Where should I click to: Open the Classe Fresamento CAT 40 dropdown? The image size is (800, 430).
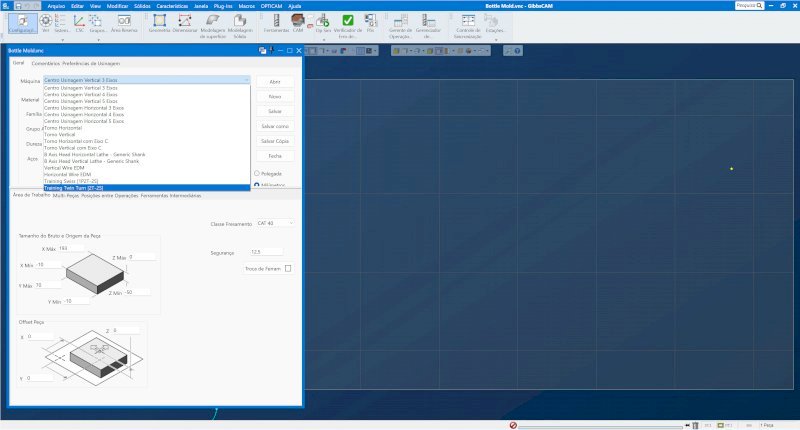(x=275, y=223)
